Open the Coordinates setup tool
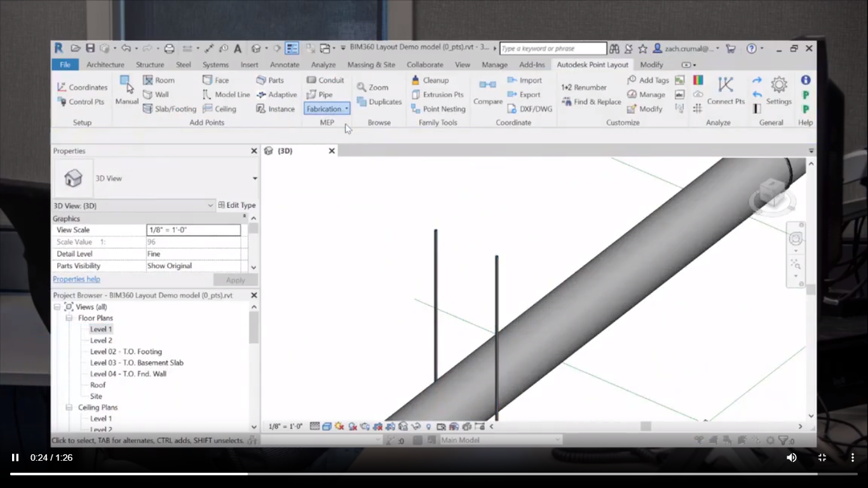Image resolution: width=868 pixels, height=488 pixels. (82, 87)
